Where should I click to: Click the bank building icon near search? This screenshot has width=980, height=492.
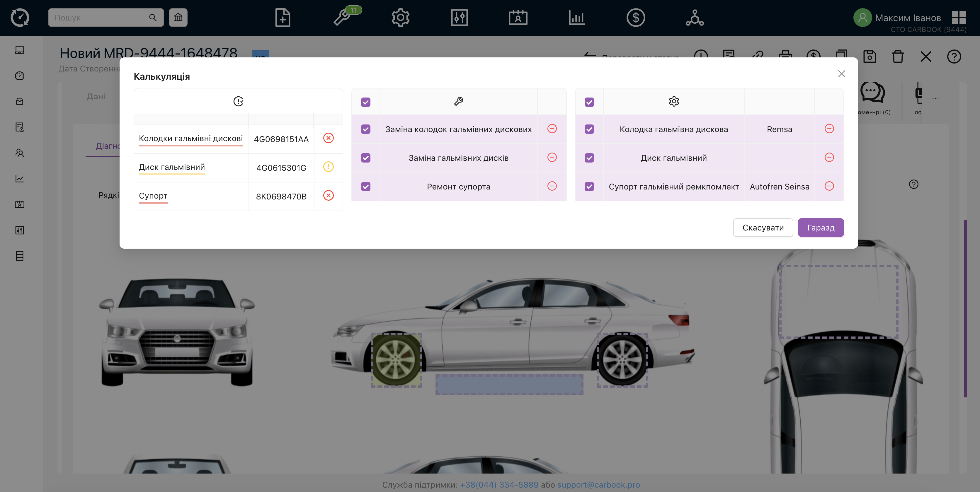click(178, 18)
